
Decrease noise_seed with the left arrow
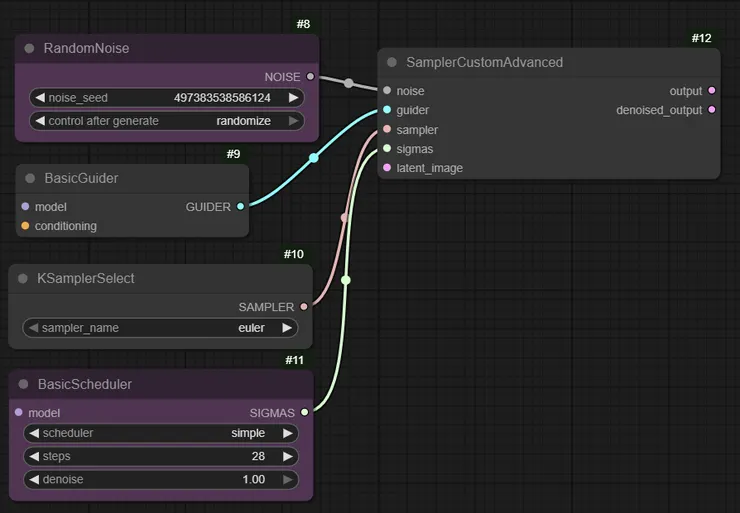pyautogui.click(x=40, y=98)
